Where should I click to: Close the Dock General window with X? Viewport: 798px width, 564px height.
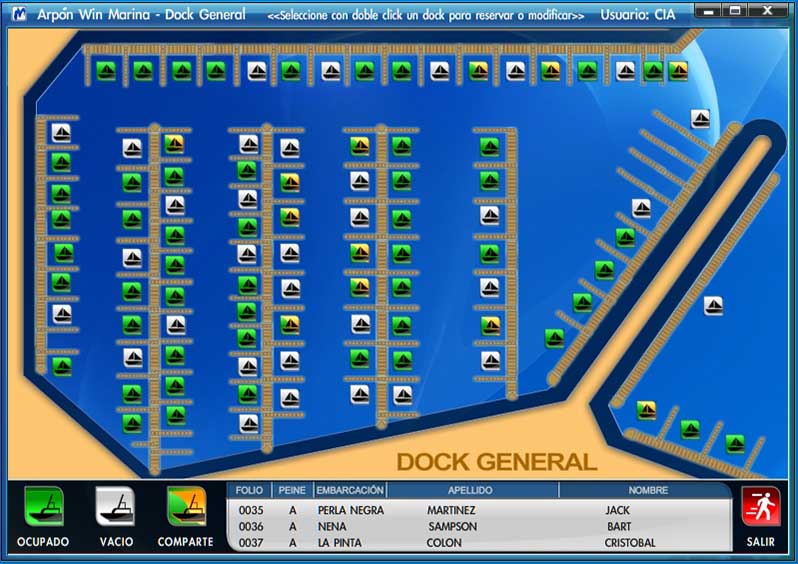click(x=768, y=10)
